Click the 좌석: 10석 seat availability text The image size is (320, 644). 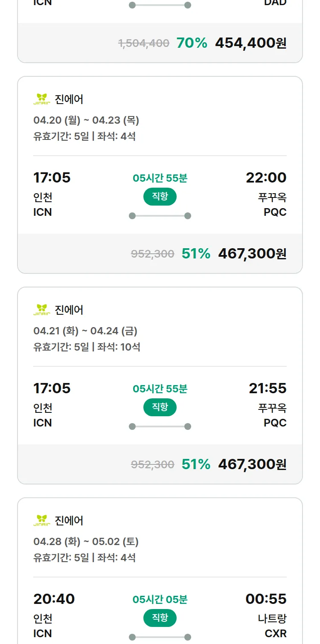(x=119, y=347)
